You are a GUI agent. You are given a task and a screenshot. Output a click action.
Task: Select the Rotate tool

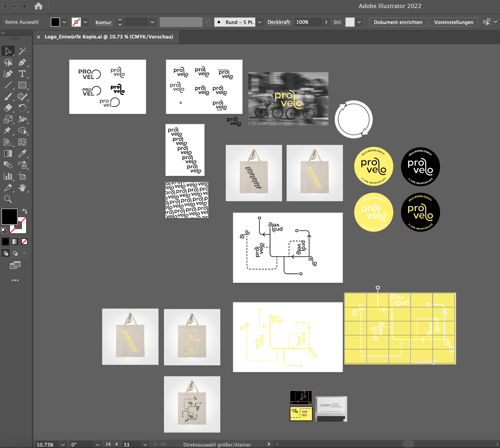[22, 108]
